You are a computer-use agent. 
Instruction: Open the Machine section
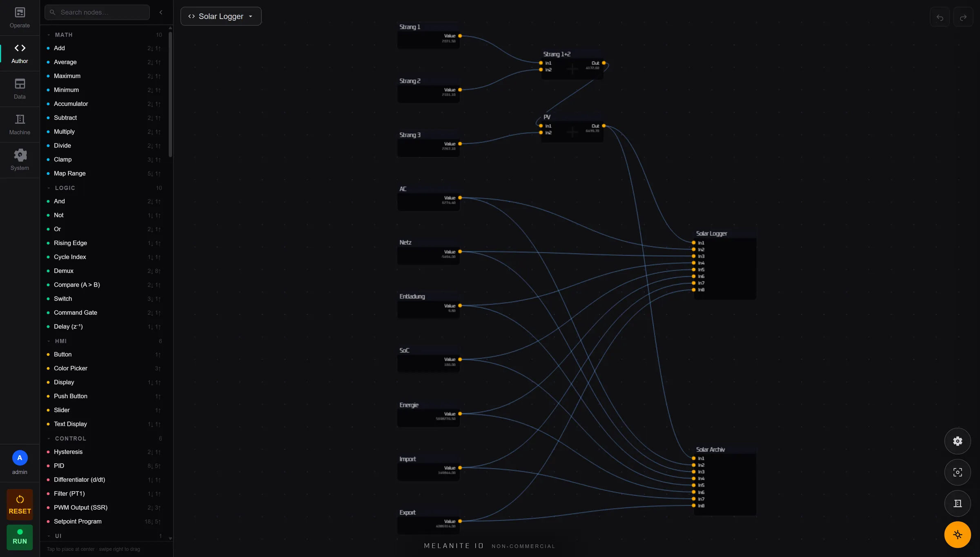20,125
